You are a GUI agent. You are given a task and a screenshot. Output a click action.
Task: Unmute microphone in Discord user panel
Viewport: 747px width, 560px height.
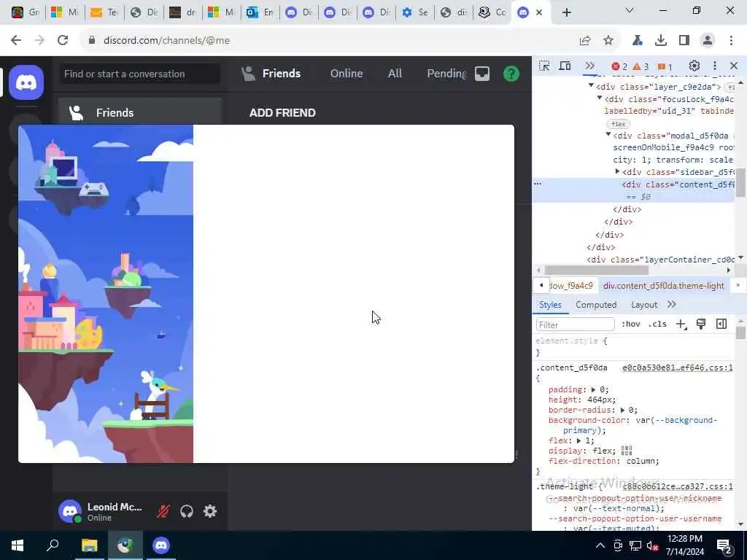163,511
